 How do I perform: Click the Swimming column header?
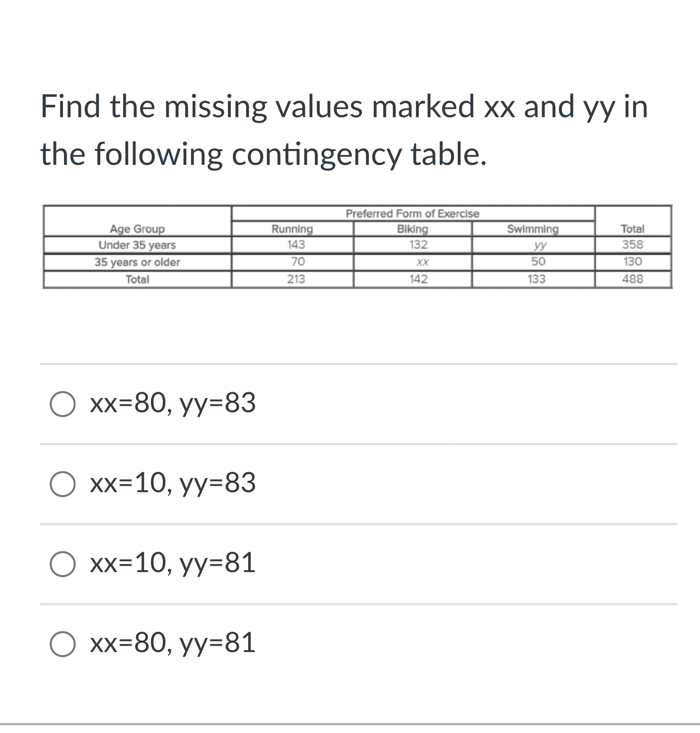click(533, 229)
